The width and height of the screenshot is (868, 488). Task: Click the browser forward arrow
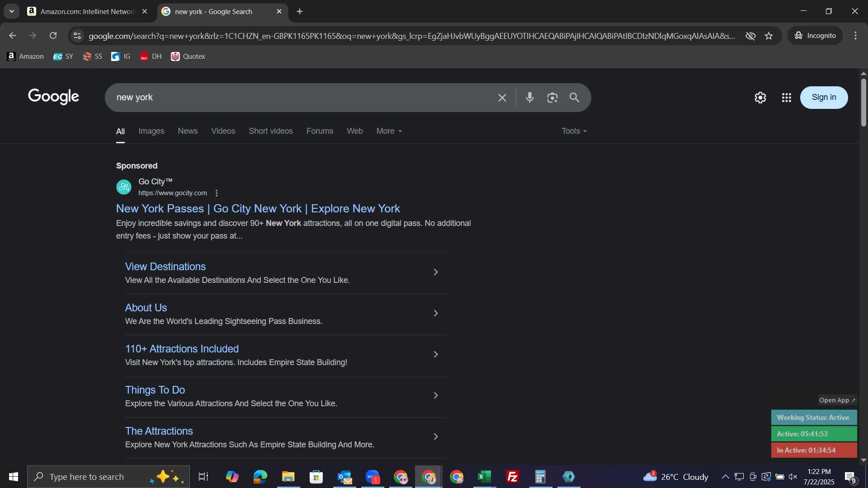(x=33, y=36)
